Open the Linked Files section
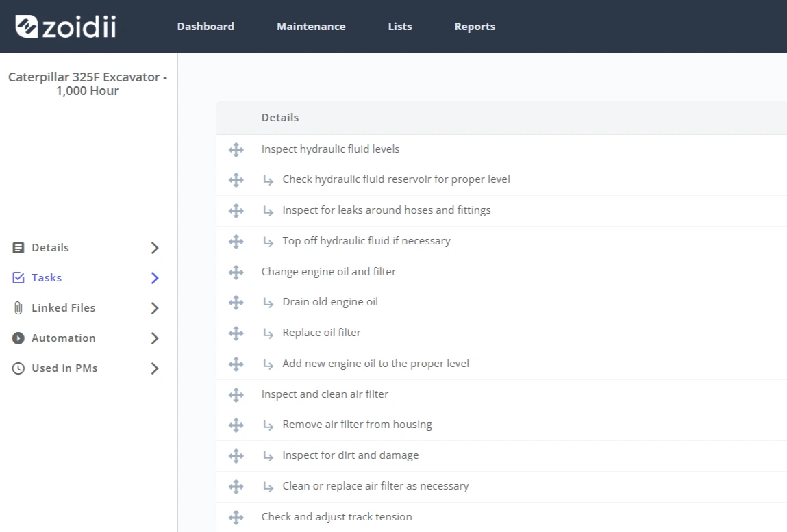The image size is (787, 532). tap(86, 307)
